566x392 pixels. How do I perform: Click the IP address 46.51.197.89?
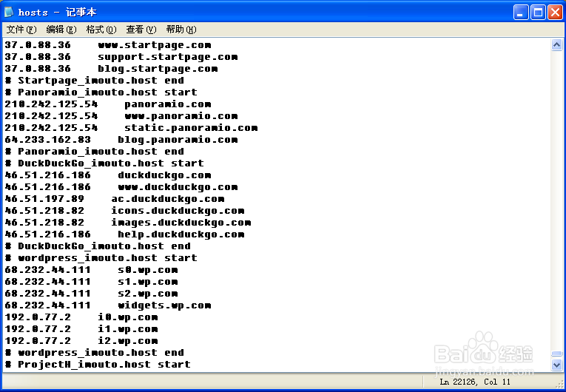(44, 199)
